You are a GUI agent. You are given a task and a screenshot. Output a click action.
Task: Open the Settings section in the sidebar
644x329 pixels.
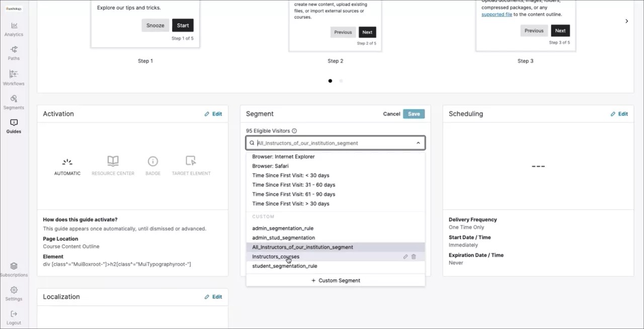pyautogui.click(x=14, y=293)
